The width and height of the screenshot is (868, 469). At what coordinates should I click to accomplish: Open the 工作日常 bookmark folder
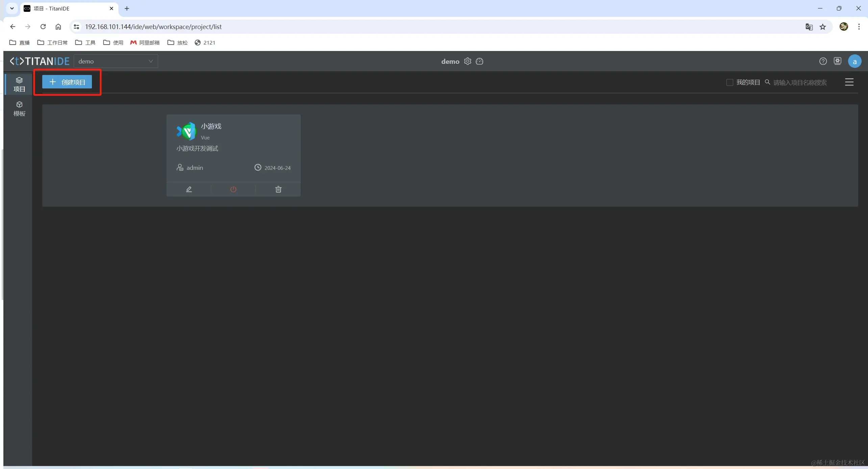coord(52,43)
